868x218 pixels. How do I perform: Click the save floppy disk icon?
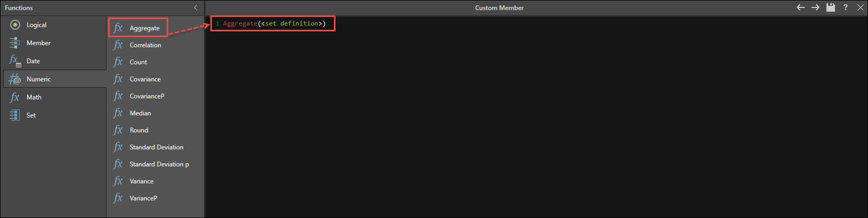tap(831, 7)
